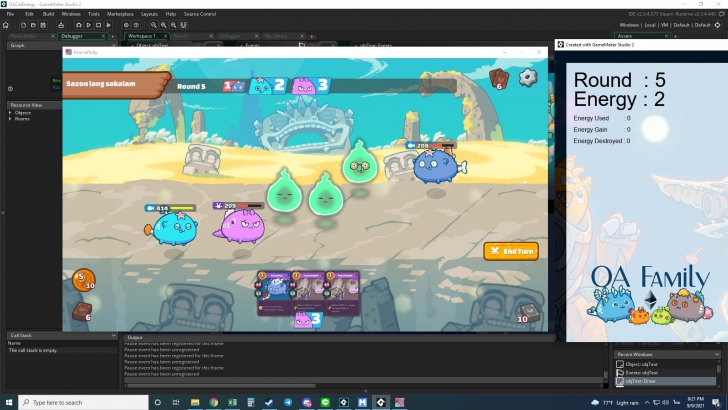Open the Layouts menu
728x410 pixels.
149,14
